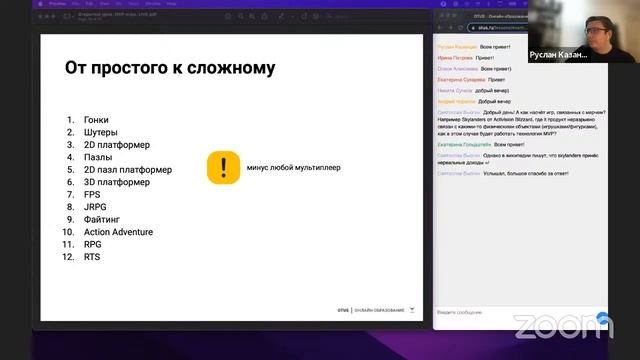This screenshot has height=360, width=640.
Task: Click list item 'Шутеры'
Action: (x=101, y=132)
